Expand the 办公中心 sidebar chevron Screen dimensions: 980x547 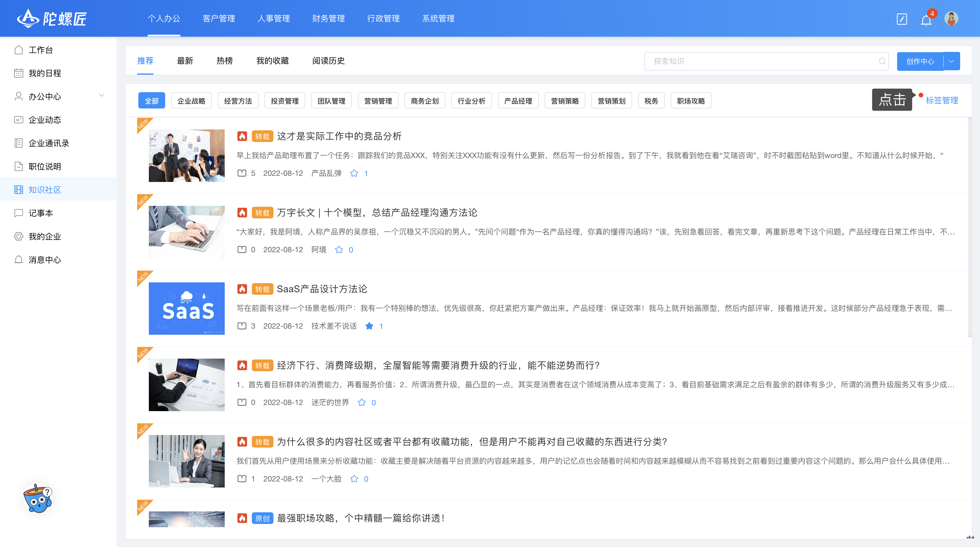point(101,96)
